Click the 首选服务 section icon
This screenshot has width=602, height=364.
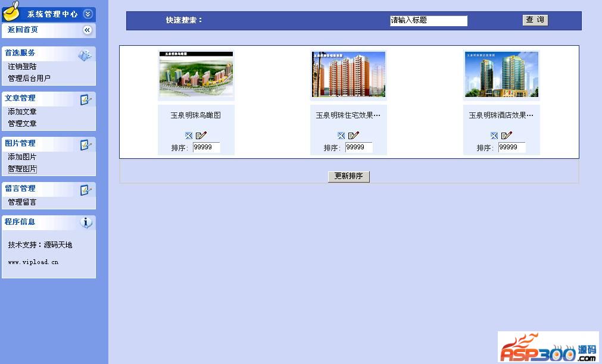coord(85,55)
